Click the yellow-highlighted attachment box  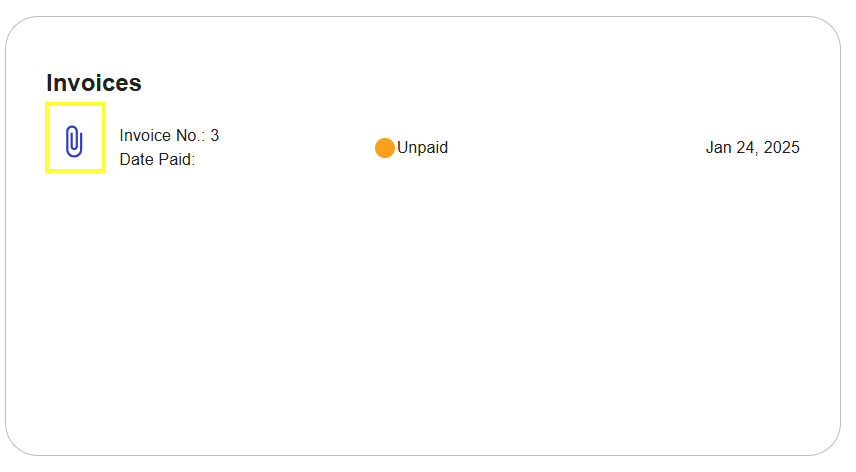(75, 138)
